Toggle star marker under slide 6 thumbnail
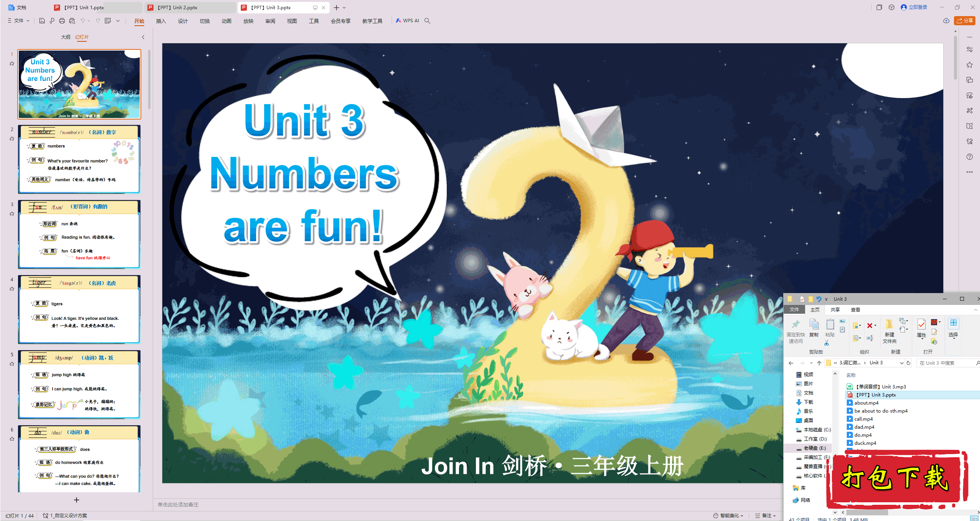 pyautogui.click(x=12, y=439)
